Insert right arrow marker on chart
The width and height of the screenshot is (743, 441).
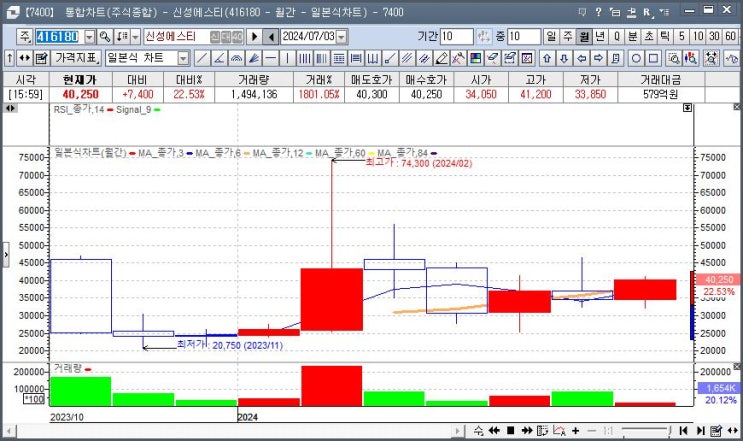(598, 58)
